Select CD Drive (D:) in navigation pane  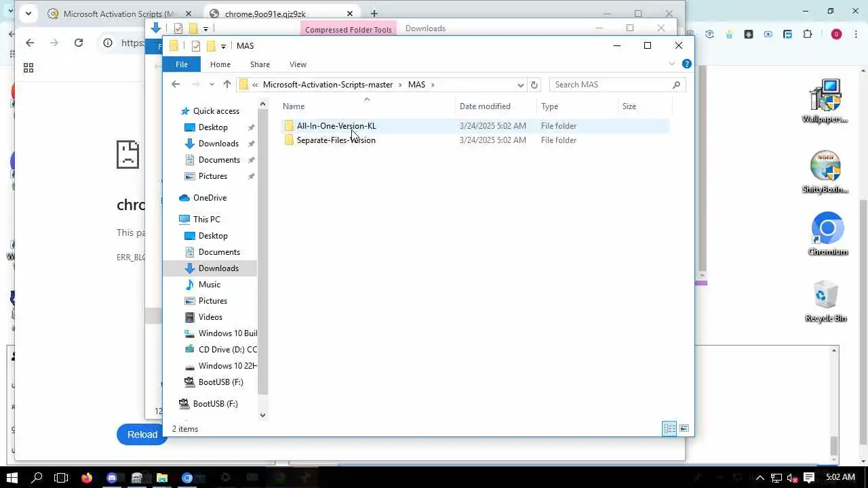point(220,350)
